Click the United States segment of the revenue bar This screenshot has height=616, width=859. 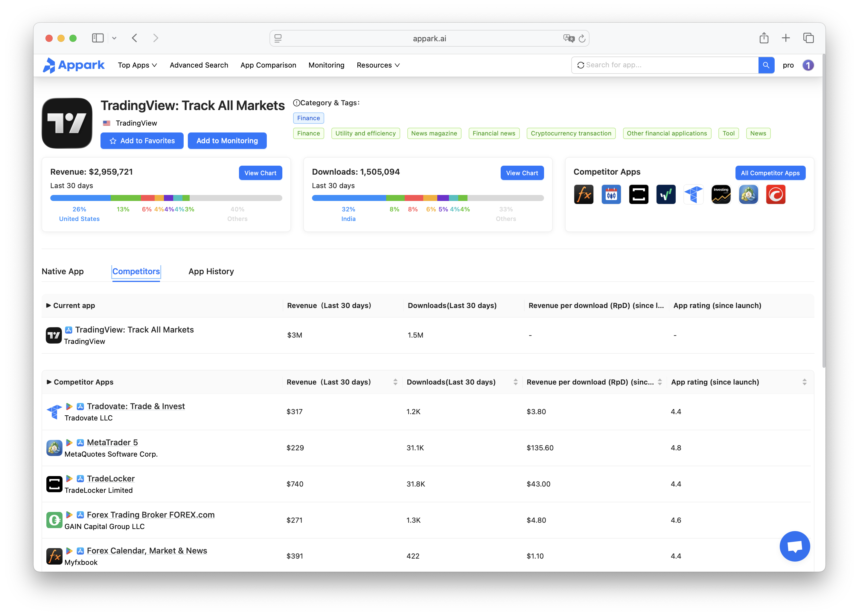(80, 198)
